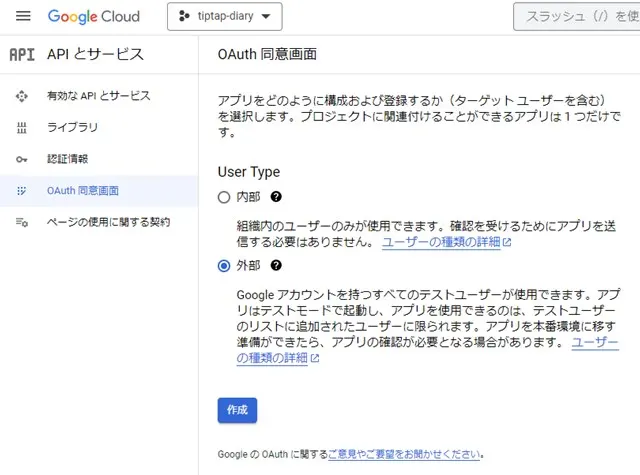Click the 作成 button
640x475 pixels.
(x=237, y=411)
